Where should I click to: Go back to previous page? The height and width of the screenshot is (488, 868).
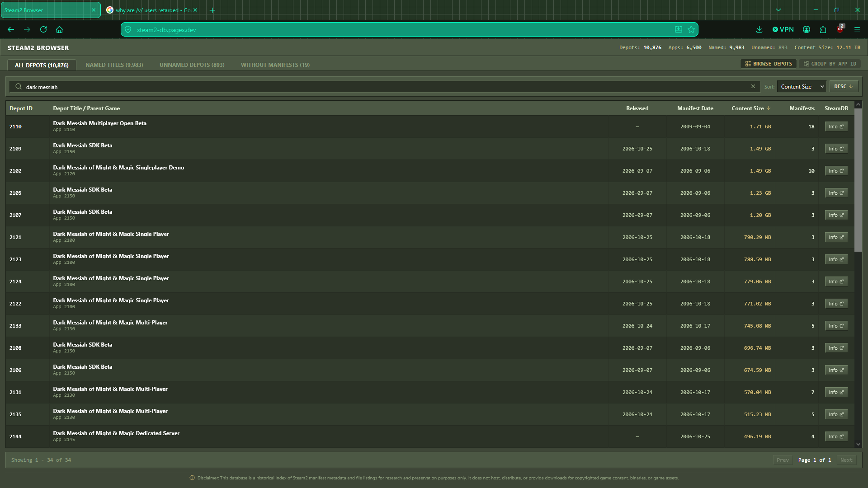pyautogui.click(x=11, y=30)
